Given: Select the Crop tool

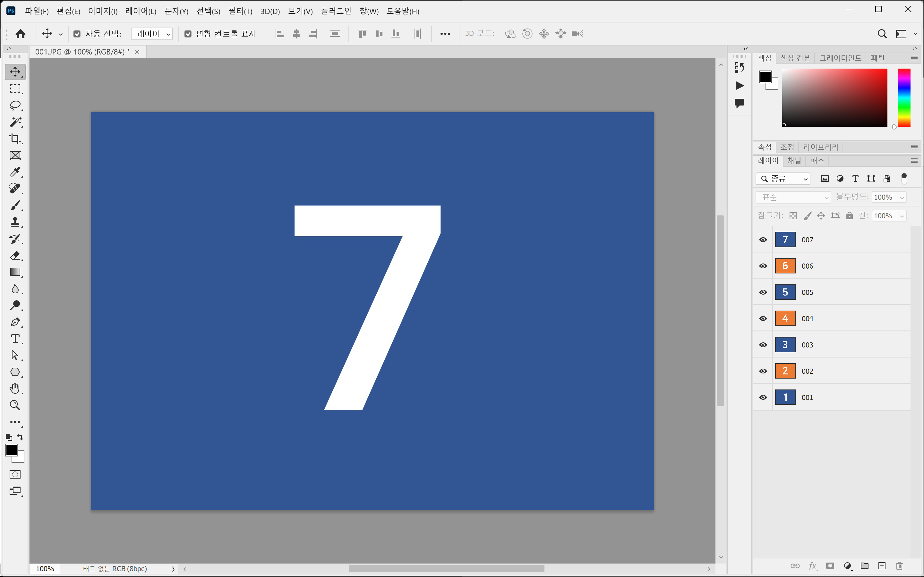Looking at the screenshot, I should (x=15, y=138).
